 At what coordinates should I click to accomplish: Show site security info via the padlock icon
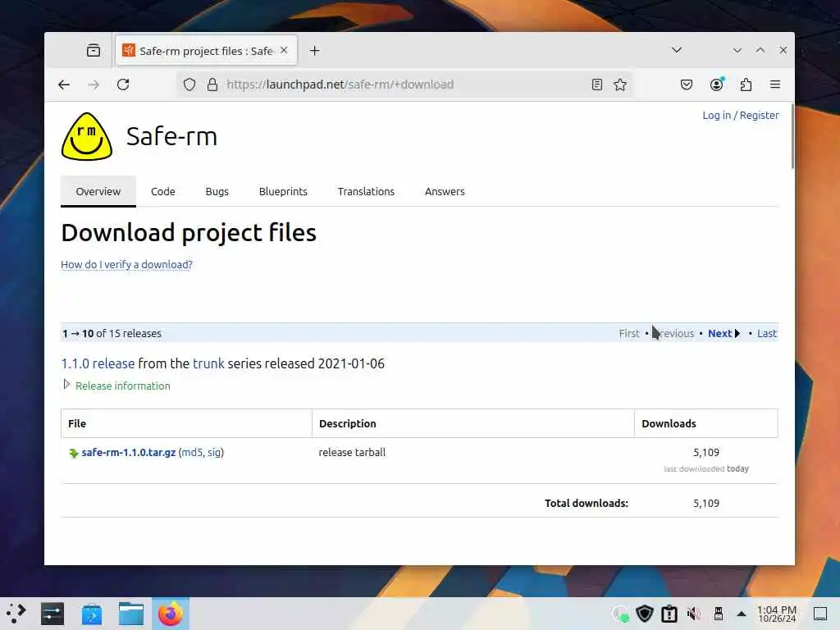pos(212,84)
